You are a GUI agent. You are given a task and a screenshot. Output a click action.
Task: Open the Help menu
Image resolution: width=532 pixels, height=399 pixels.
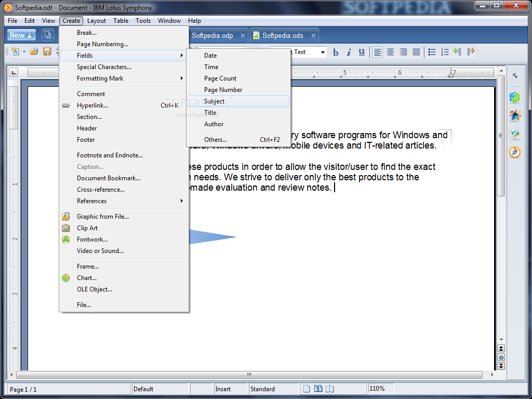tap(194, 21)
